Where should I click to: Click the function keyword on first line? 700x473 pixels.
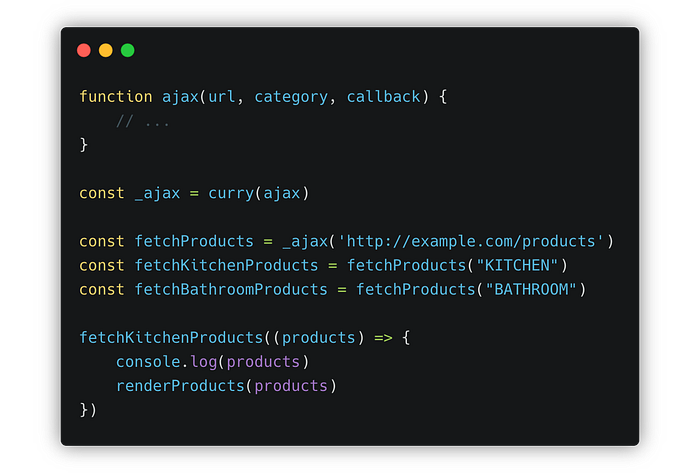point(116,96)
